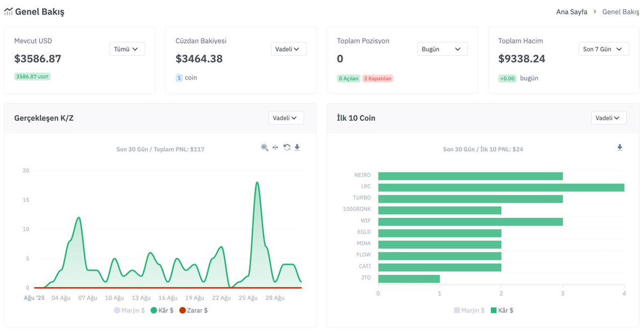Click the TURBO bar in coin chart
Screen dimensions: 644x331
click(x=471, y=198)
